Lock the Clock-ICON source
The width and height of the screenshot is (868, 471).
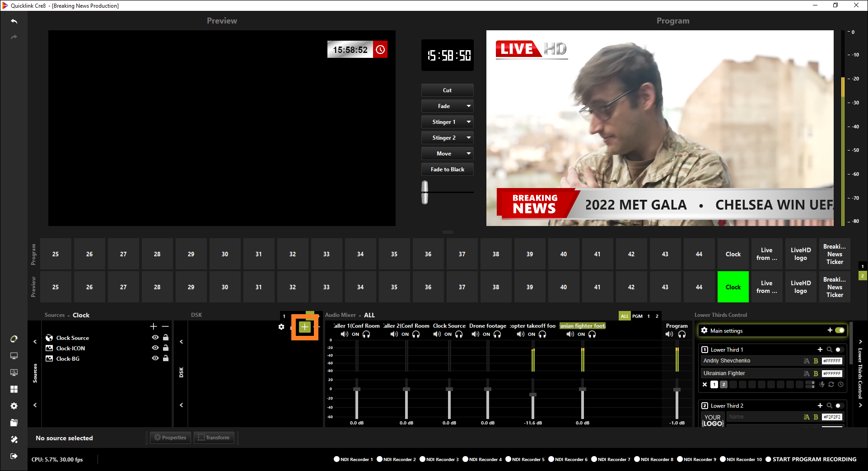coord(166,348)
